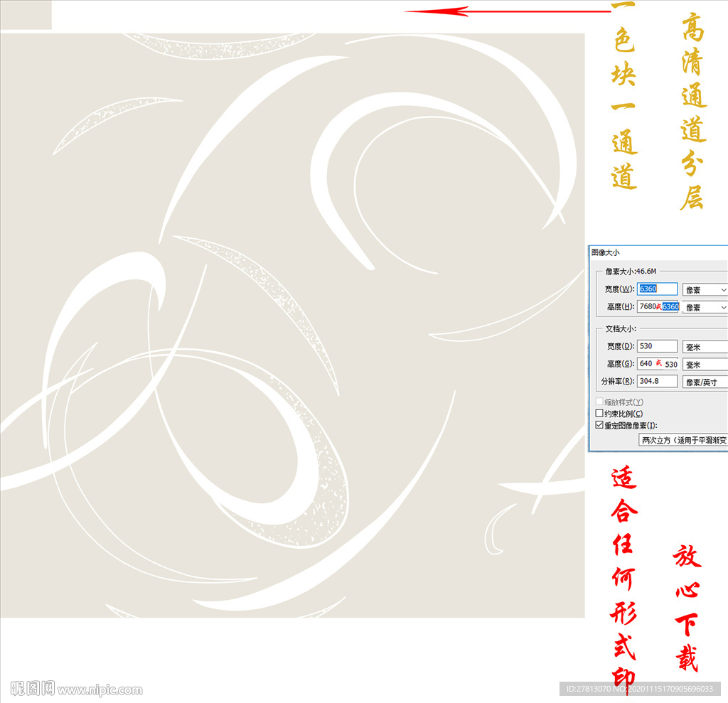This screenshot has width=728, height=703.
Task: Click the 像素大小:46.6M label
Action: [x=631, y=271]
